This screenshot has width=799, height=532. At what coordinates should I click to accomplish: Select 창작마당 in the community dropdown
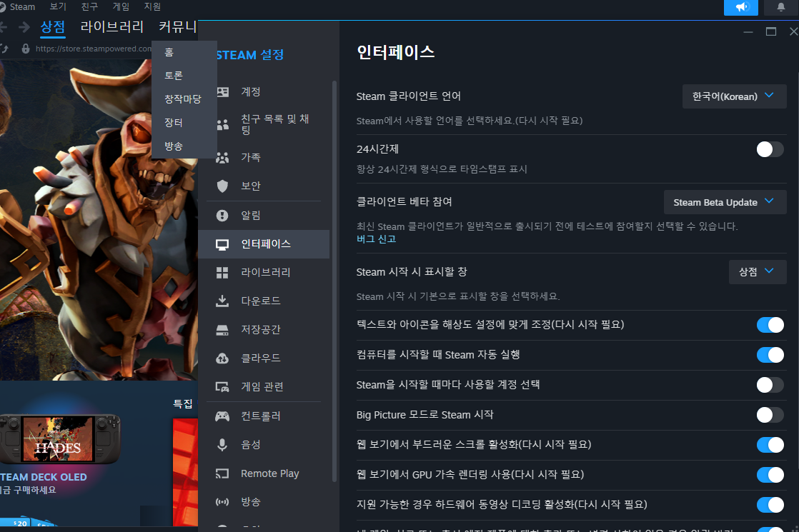click(x=184, y=99)
